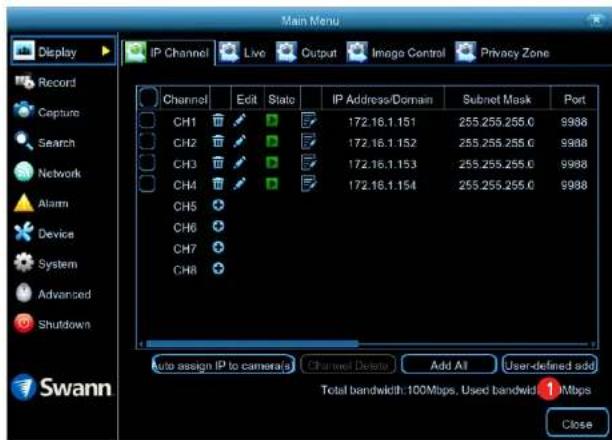This screenshot has width=612, height=440.
Task: Click the Subnet Mask column header
Action: click(497, 100)
